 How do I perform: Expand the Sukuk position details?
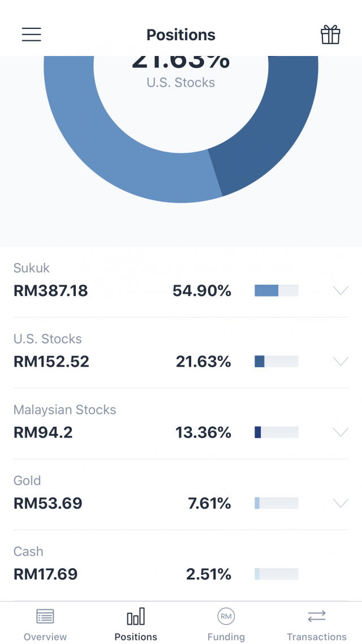click(x=341, y=290)
